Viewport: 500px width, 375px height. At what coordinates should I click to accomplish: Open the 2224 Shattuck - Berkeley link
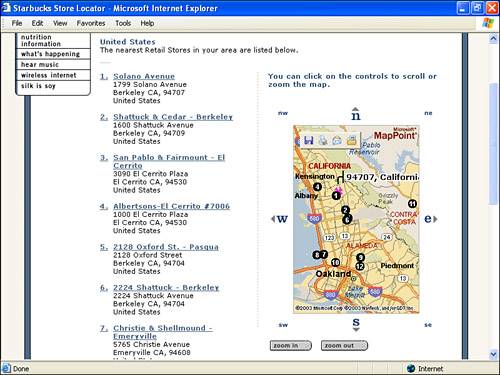[x=166, y=288]
